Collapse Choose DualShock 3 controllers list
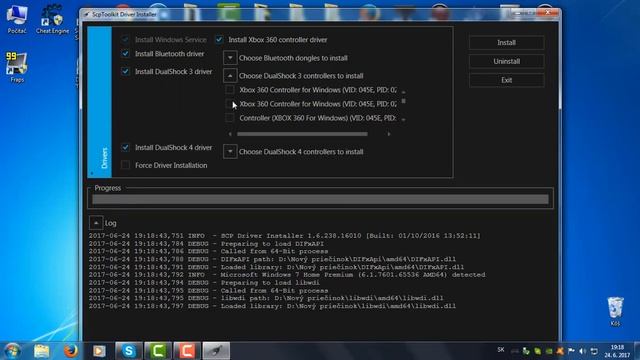Screen dimensions: 640x360 pyautogui.click(x=230, y=76)
